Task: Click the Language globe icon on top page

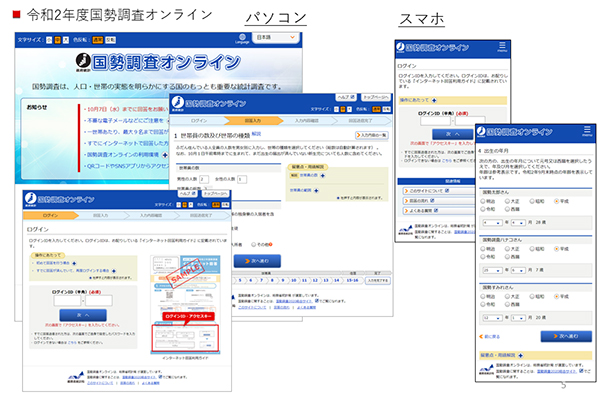Action: tap(242, 38)
